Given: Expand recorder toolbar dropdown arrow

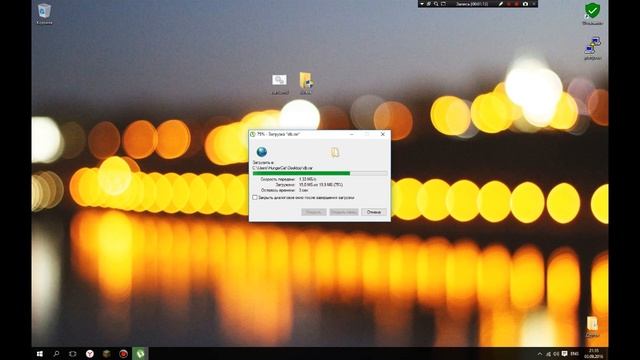Looking at the screenshot, I should tap(422, 4).
